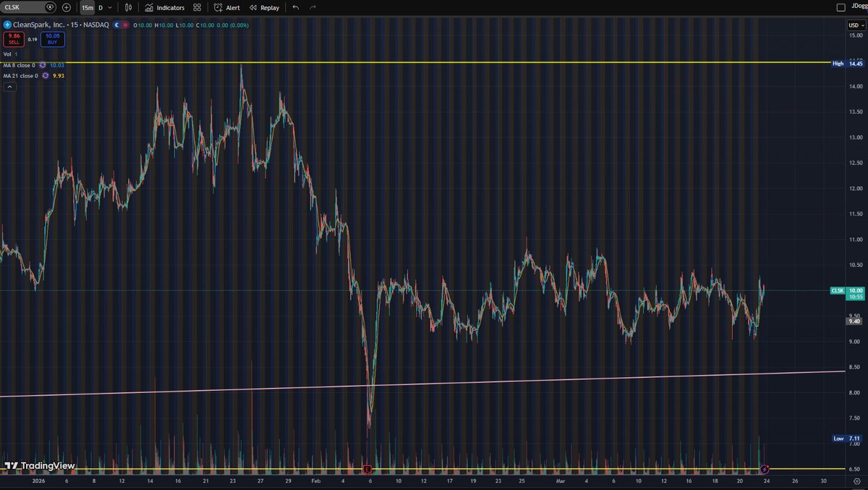Viewport: 868px width, 490px height.
Task: Add a symbol with the plus icon
Action: click(67, 7)
